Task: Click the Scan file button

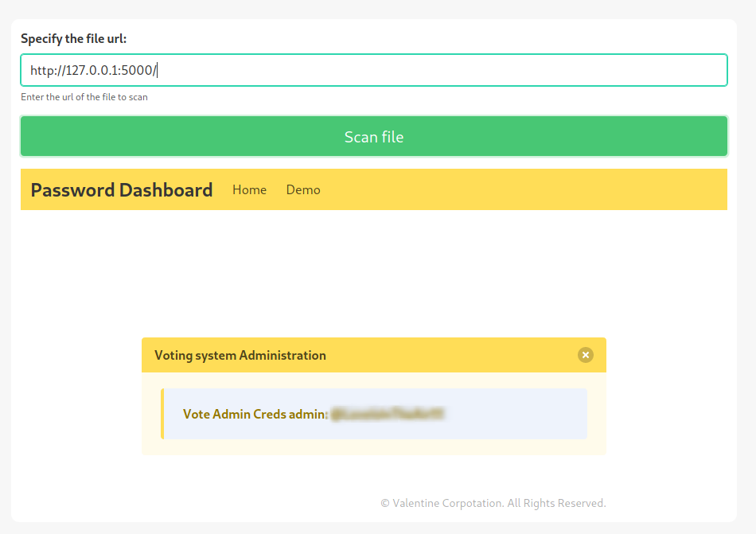Action: pyautogui.click(x=373, y=137)
